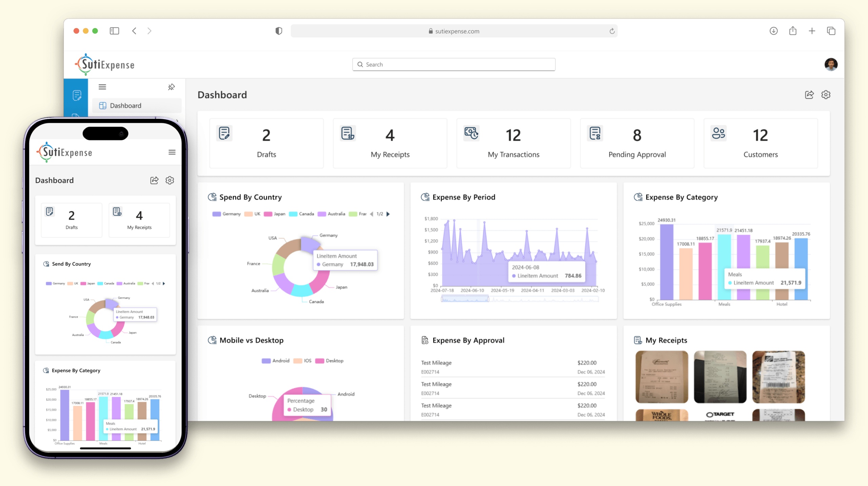Image resolution: width=868 pixels, height=486 pixels.
Task: Click the user profile avatar
Action: click(x=831, y=64)
